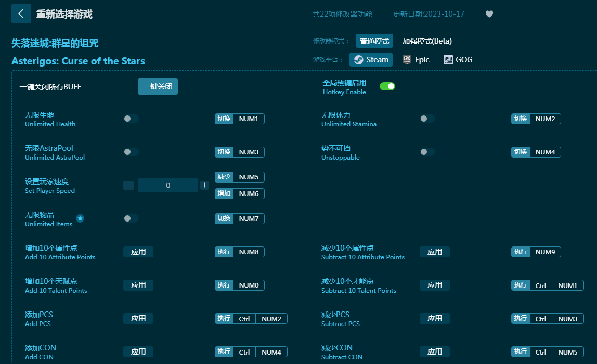Click the 更新日期:2023-10-17 text
Viewport: 597px width, 364px height.
(429, 14)
